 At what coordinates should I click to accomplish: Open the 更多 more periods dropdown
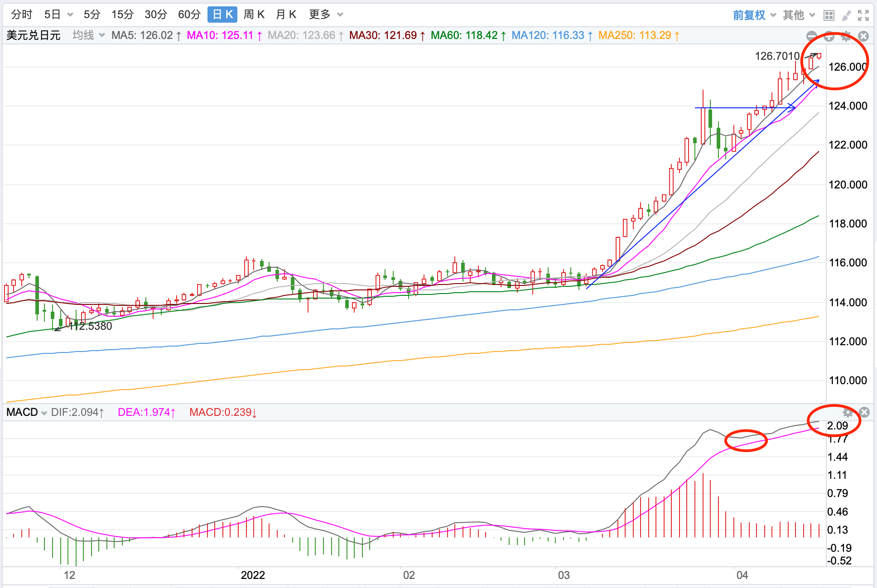point(326,14)
